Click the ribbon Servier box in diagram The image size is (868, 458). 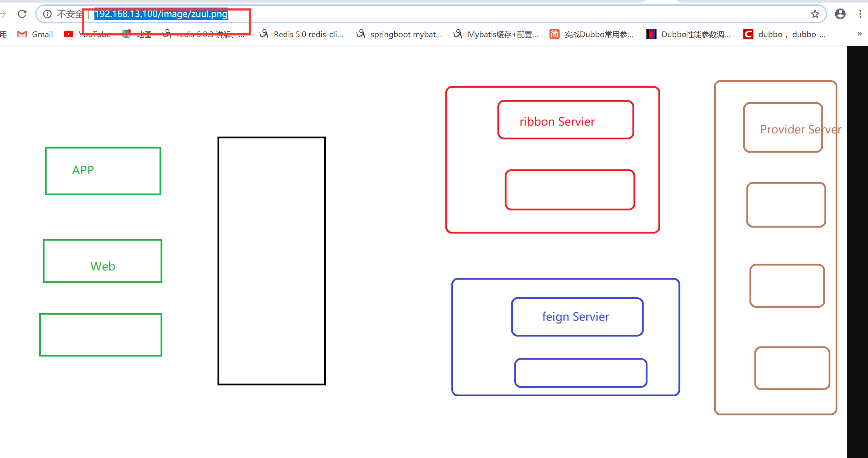[x=566, y=120]
